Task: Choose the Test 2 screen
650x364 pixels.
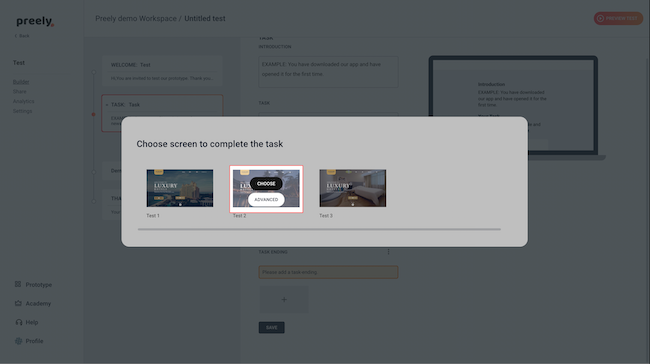Action: 266,184
